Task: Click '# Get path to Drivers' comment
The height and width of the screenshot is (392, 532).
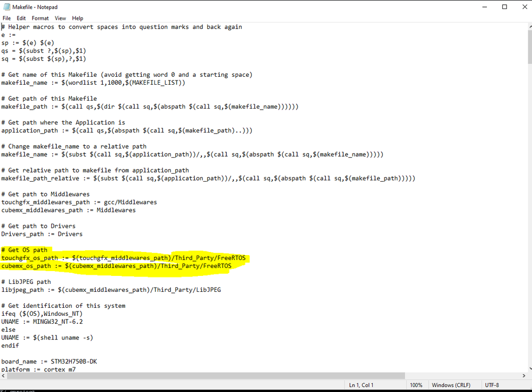Action: (x=38, y=226)
